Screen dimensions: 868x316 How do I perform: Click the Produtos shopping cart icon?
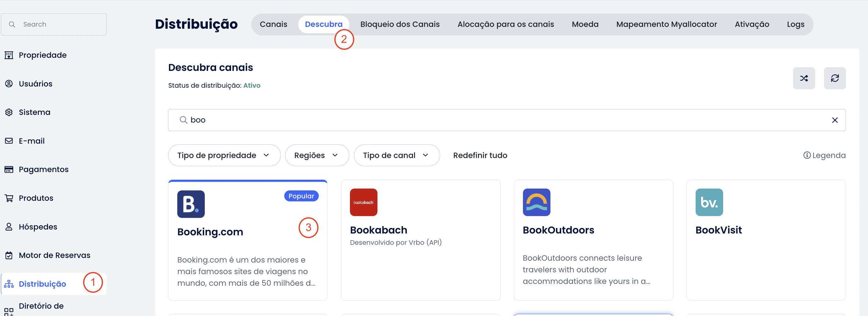click(x=9, y=198)
